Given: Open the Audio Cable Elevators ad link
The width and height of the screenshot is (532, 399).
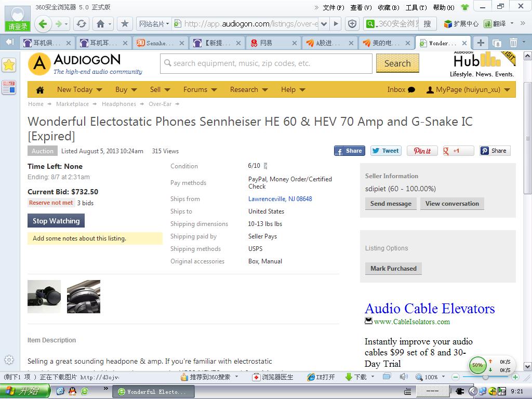Looking at the screenshot, I should tap(430, 309).
